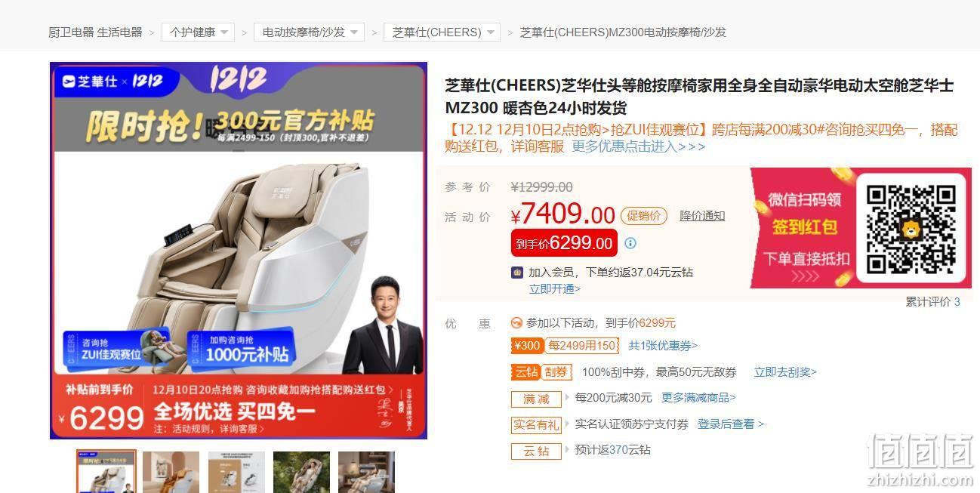Select the first product thumbnail
Viewport: 980px width, 493px height.
(x=106, y=472)
